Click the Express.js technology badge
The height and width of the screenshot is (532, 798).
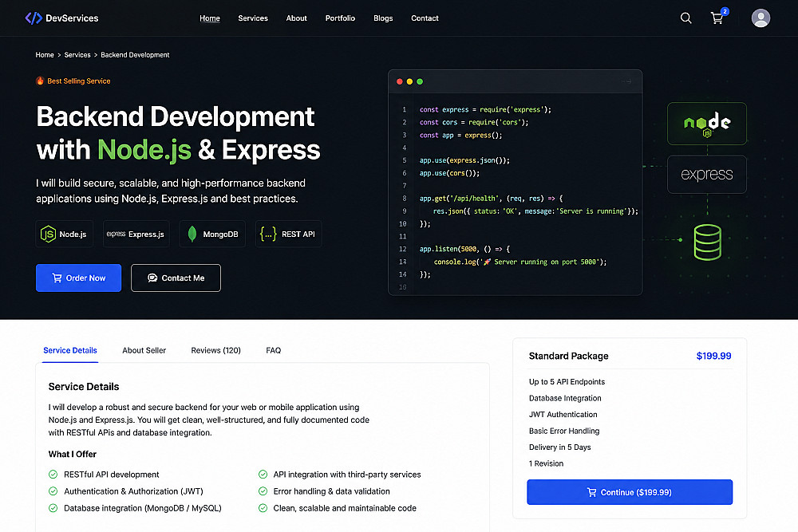pyautogui.click(x=136, y=234)
